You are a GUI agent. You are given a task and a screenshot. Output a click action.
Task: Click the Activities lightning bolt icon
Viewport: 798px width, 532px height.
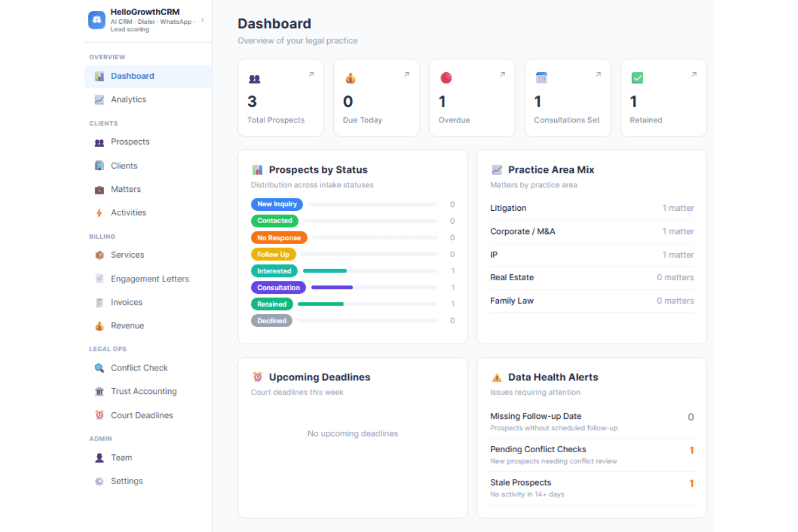click(99, 213)
